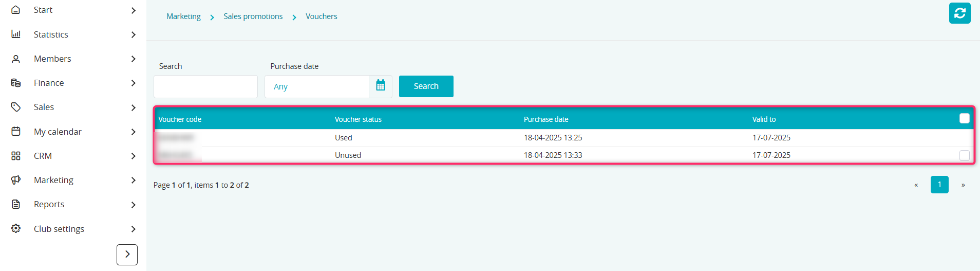This screenshot has height=271, width=980.
Task: Go to Sales promotions breadcrumb link
Action: click(253, 16)
